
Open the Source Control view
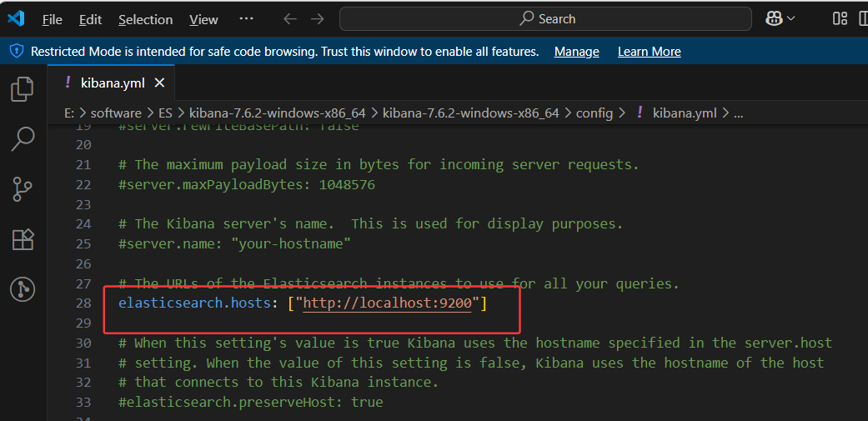(x=23, y=189)
